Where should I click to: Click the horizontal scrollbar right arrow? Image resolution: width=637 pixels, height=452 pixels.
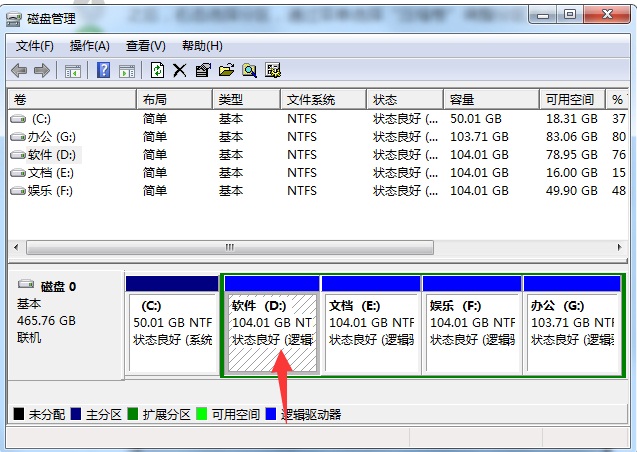pyautogui.click(x=619, y=247)
